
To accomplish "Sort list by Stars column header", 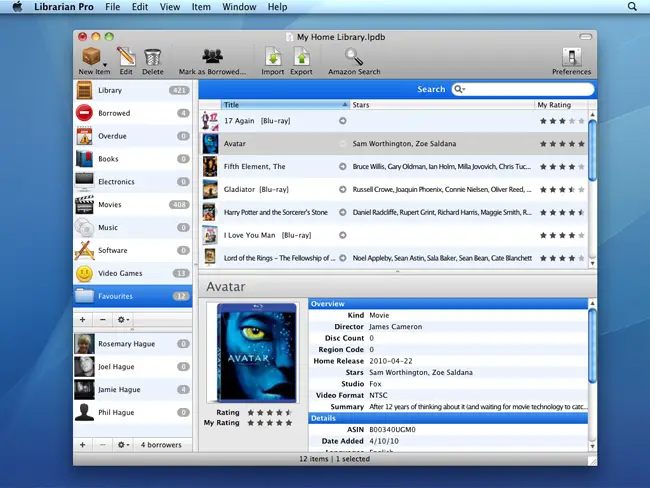I will click(442, 105).
